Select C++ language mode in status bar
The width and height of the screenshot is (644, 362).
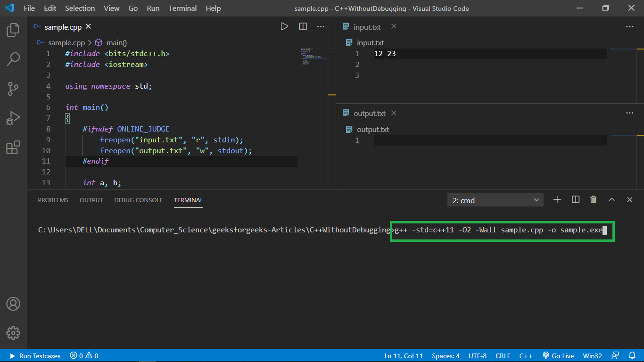526,356
